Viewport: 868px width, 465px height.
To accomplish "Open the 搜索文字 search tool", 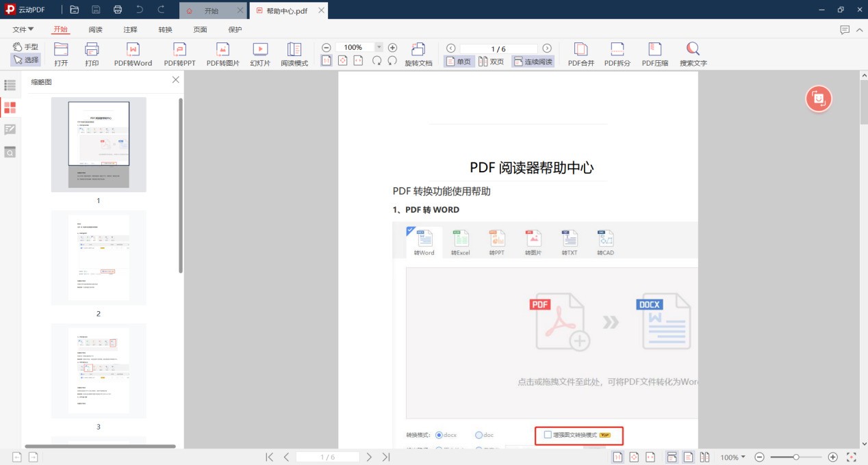I will coord(693,54).
